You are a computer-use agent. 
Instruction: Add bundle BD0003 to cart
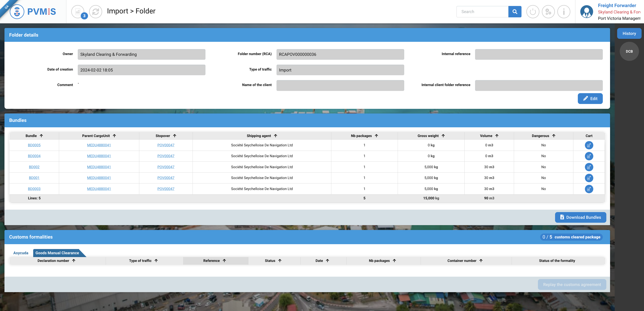coord(589,189)
